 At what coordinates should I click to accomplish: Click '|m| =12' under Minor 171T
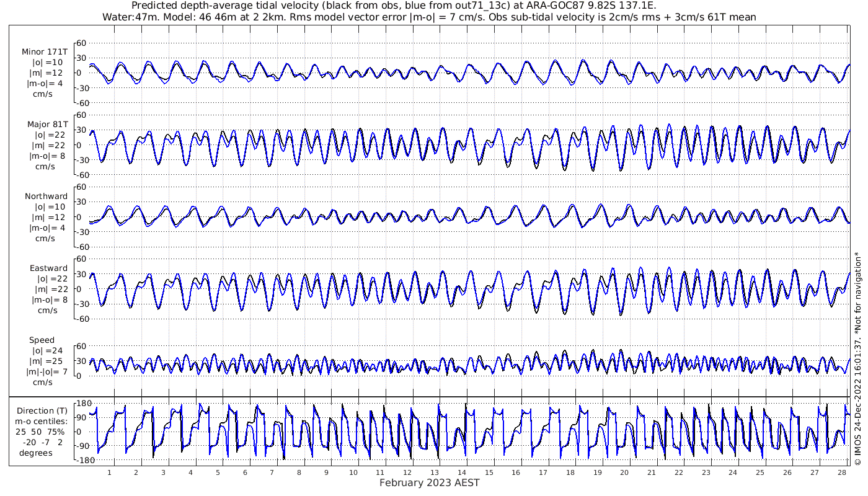tap(48, 73)
